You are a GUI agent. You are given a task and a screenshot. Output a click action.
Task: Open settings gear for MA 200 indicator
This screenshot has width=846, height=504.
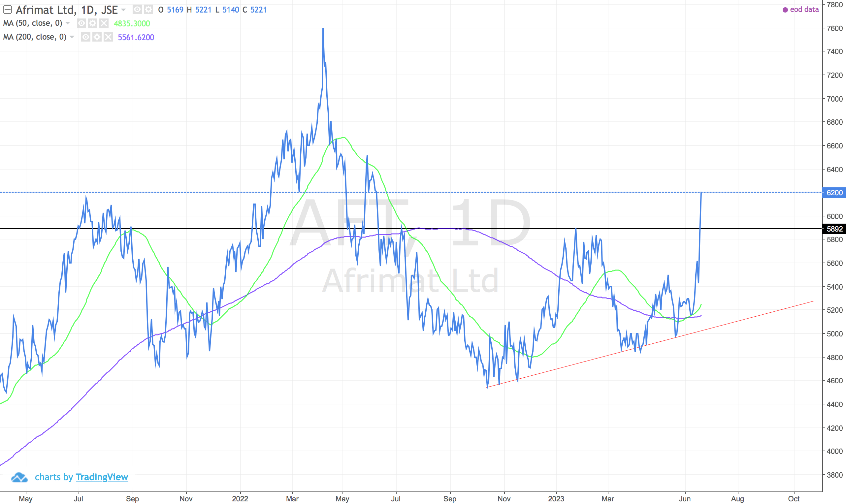(97, 37)
